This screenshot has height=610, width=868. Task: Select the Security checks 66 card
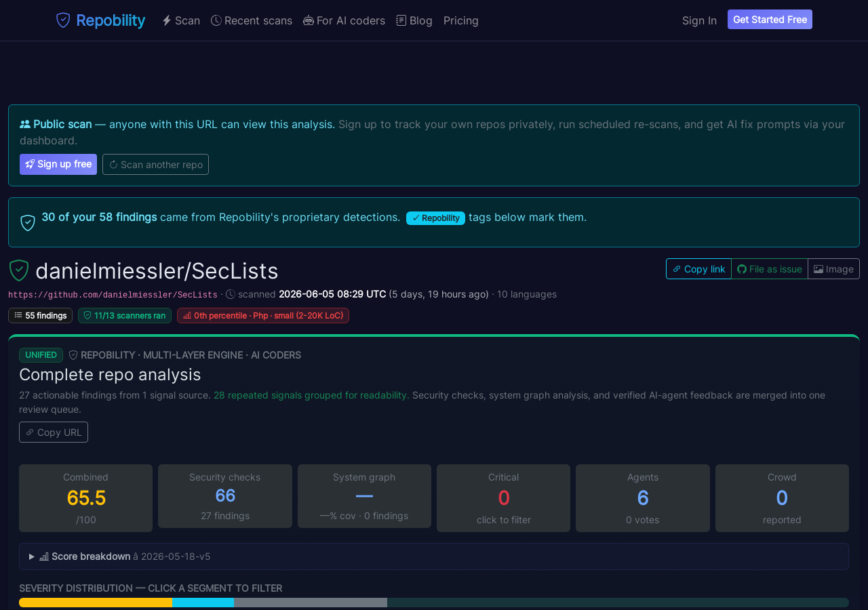[x=225, y=496]
